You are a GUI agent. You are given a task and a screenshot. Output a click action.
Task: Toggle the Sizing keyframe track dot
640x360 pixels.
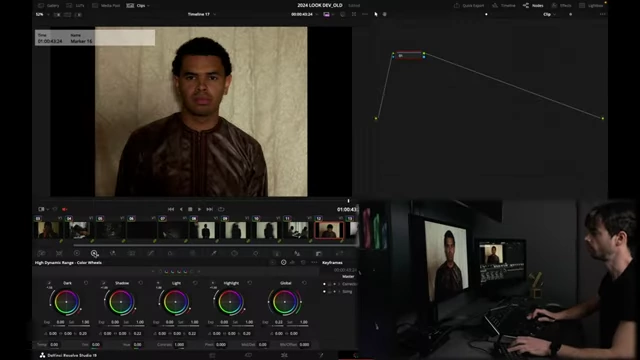(x=324, y=291)
